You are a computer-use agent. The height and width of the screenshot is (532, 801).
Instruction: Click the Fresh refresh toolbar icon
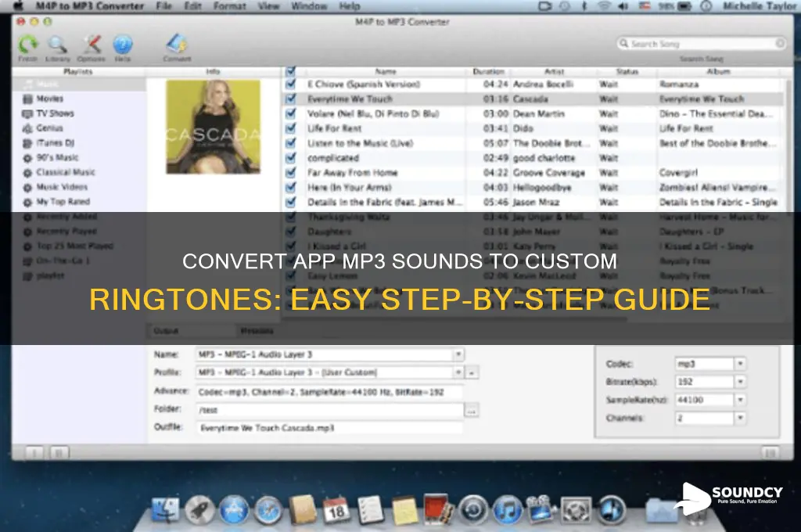click(x=27, y=45)
